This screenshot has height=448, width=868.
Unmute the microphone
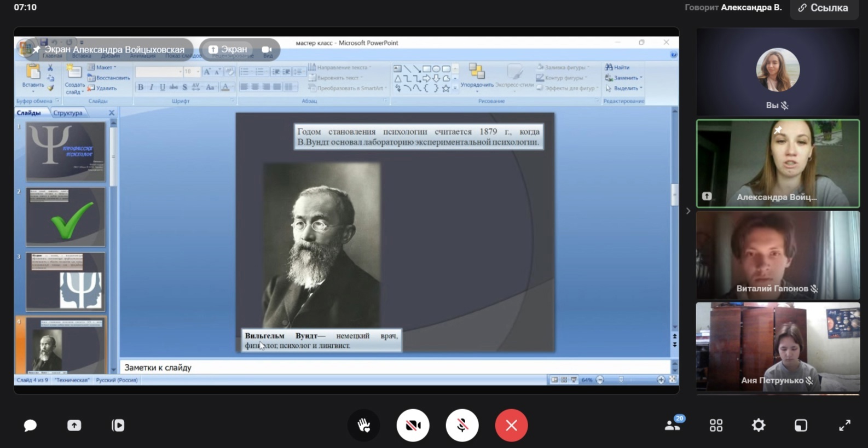(462, 425)
